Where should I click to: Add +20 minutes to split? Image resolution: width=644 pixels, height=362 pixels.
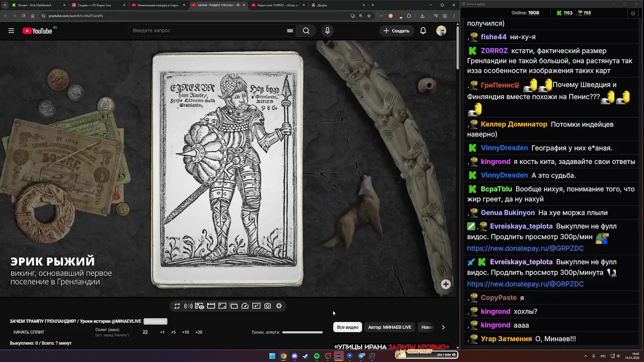pyautogui.click(x=198, y=332)
